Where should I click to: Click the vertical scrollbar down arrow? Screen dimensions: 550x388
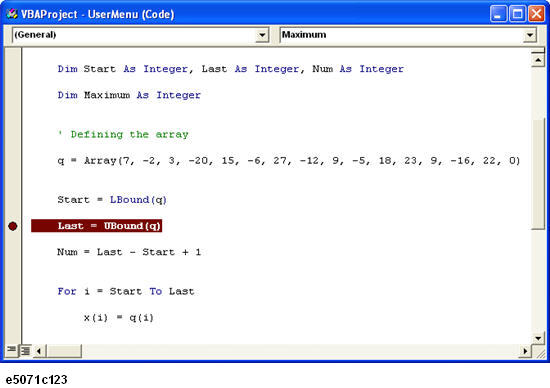tap(538, 339)
